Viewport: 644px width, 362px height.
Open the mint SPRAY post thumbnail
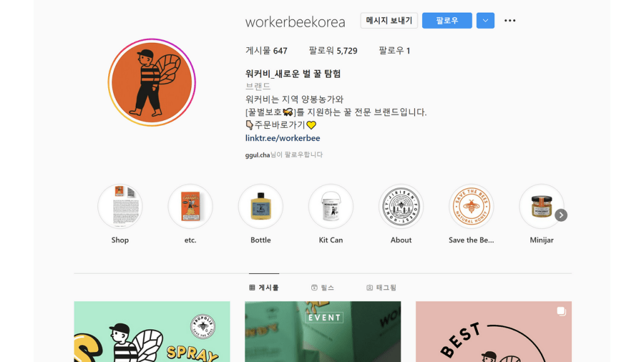point(152,332)
